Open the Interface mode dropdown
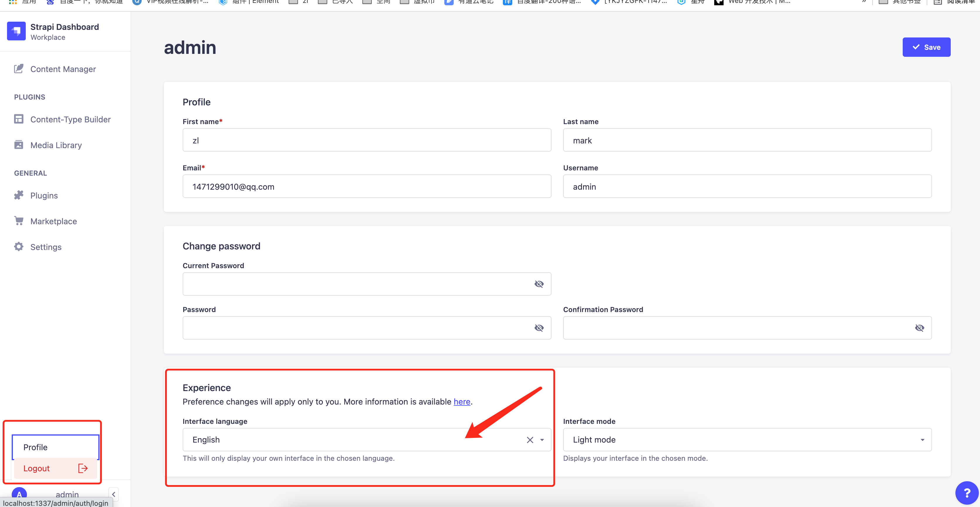Image resolution: width=980 pixels, height=507 pixels. [922, 440]
